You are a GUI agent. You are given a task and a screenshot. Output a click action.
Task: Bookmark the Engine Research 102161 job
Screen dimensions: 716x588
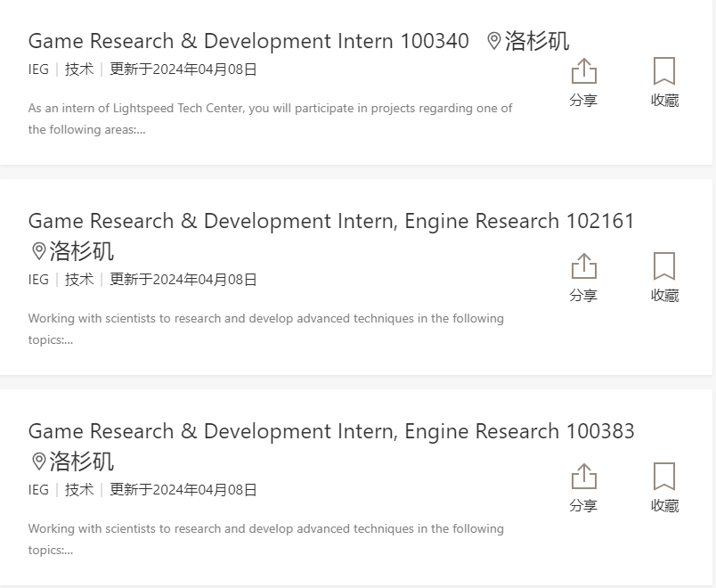[664, 265]
